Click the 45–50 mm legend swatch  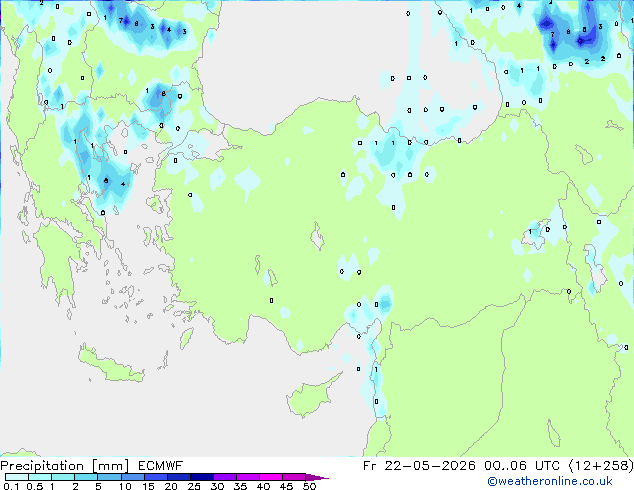(x=294, y=477)
